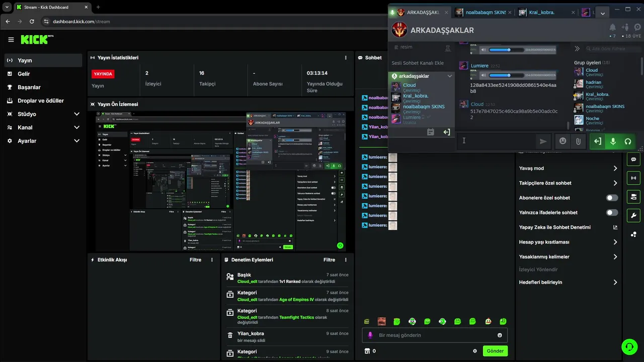Click the Age of Empires IV entry
The image size is (644, 362).
pyautogui.click(x=287, y=296)
